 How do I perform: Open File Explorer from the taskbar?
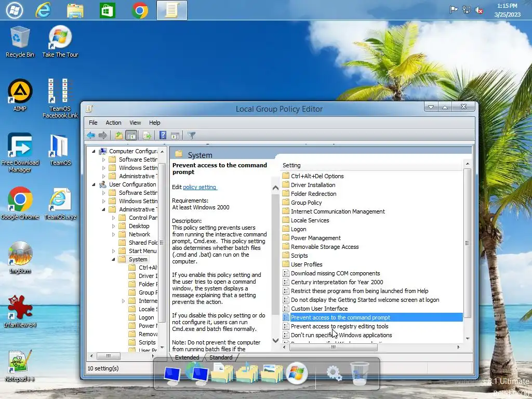point(75,10)
